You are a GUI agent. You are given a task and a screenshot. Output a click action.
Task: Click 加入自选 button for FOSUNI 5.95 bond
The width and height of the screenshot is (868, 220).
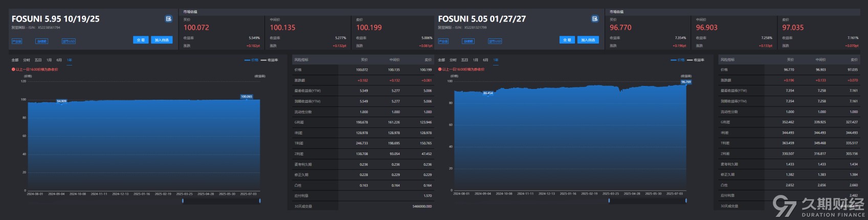(x=162, y=40)
